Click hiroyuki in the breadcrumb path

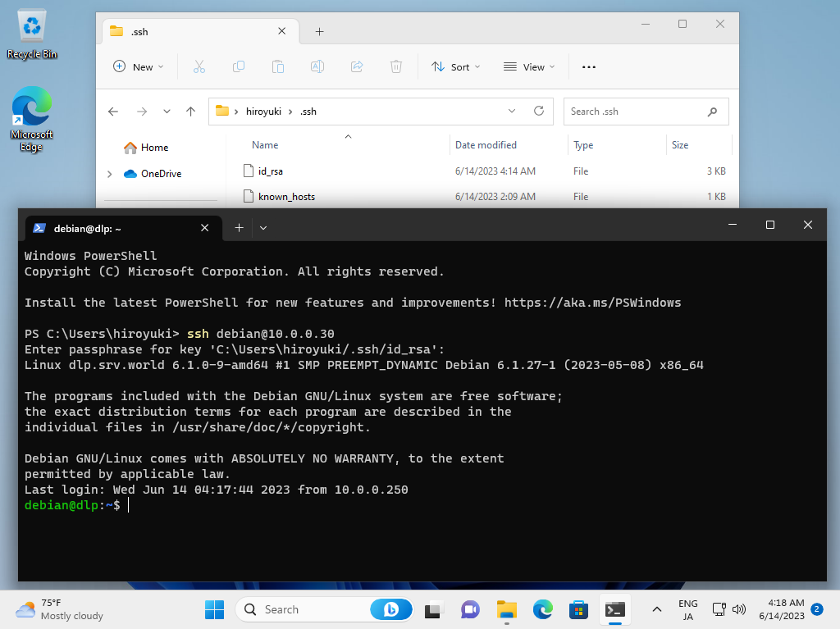(x=263, y=112)
